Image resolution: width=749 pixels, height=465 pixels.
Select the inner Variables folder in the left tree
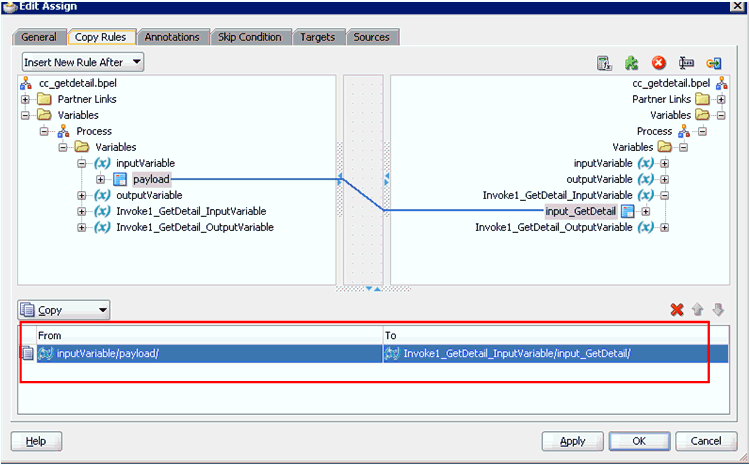tap(116, 147)
